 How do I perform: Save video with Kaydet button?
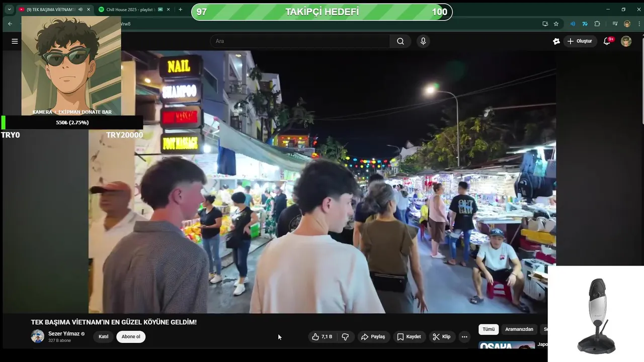tap(409, 337)
